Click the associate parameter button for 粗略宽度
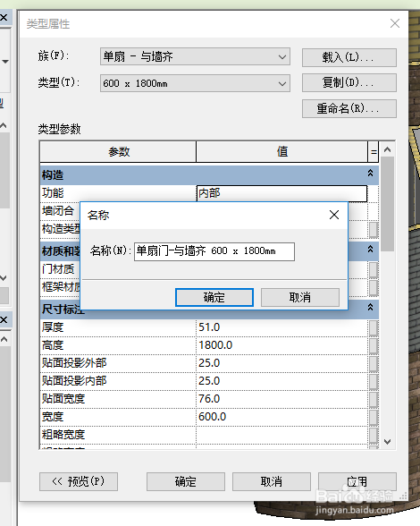420x526 pixels. (374, 435)
